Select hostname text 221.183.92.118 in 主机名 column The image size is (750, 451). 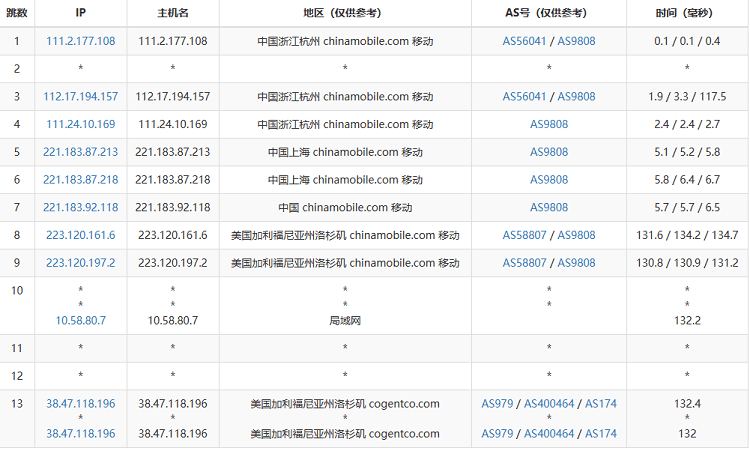[173, 208]
